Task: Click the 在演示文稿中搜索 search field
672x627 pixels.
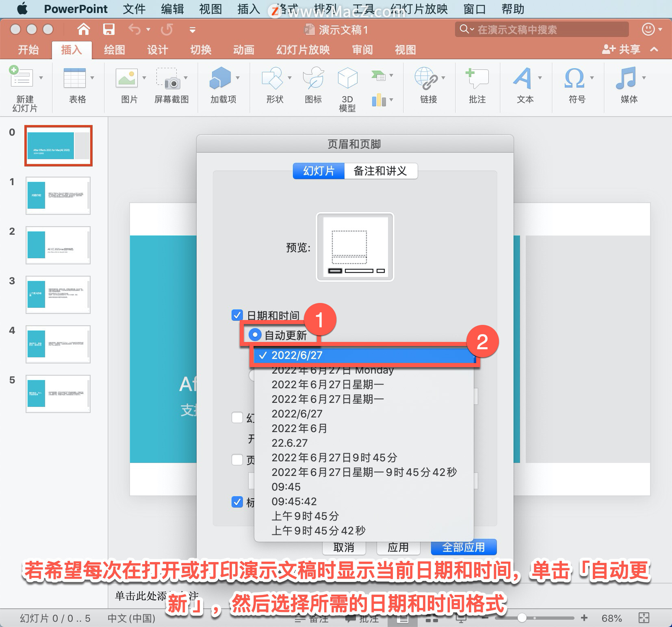Action: (542, 29)
